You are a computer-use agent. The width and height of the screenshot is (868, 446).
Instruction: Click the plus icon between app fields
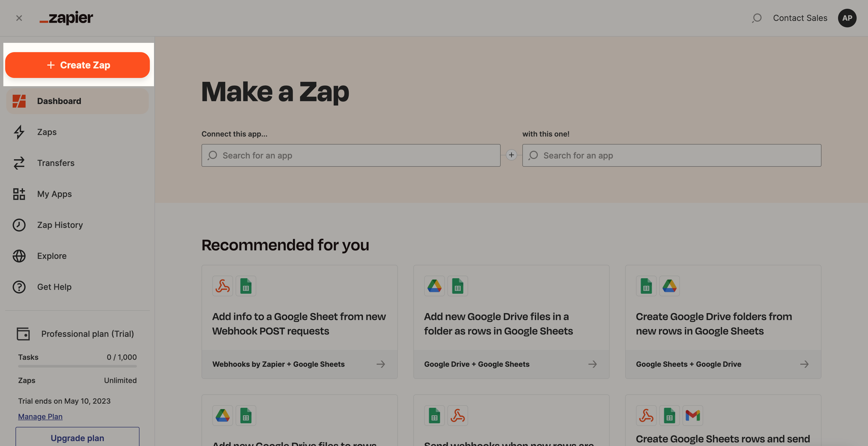click(512, 155)
